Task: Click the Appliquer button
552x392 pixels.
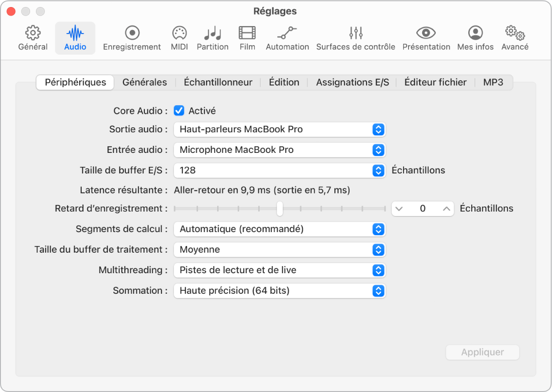Action: point(482,352)
